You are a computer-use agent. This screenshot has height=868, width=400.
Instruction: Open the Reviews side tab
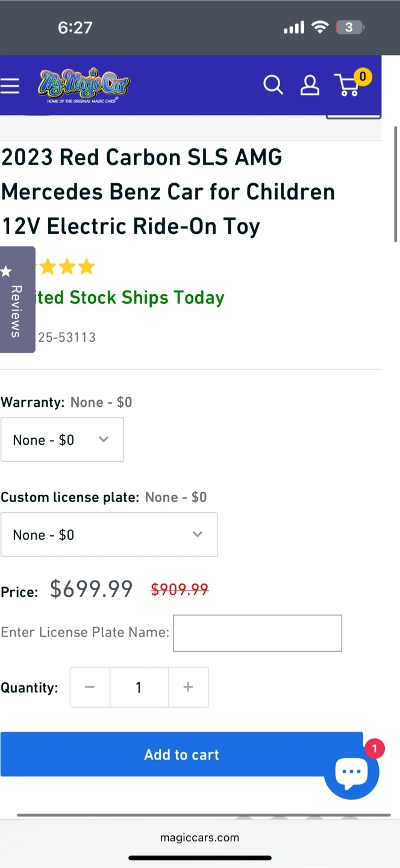click(x=17, y=300)
